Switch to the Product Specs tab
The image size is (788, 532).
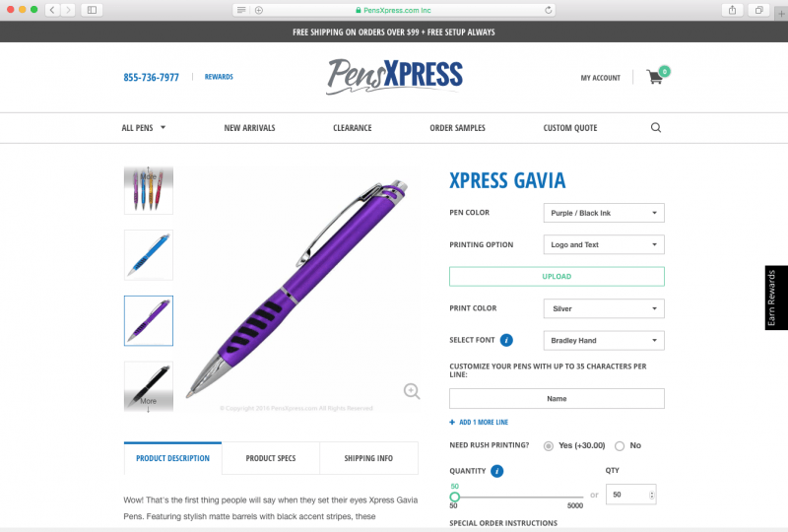coord(270,458)
